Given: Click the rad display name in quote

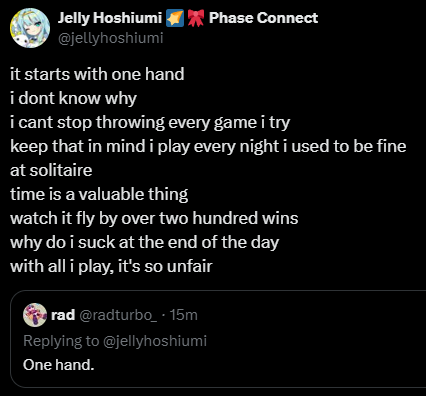Looking at the screenshot, I should pyautogui.click(x=63, y=315).
